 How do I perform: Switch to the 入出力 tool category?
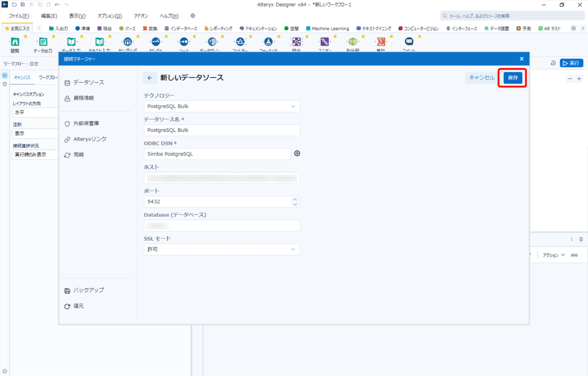point(59,28)
